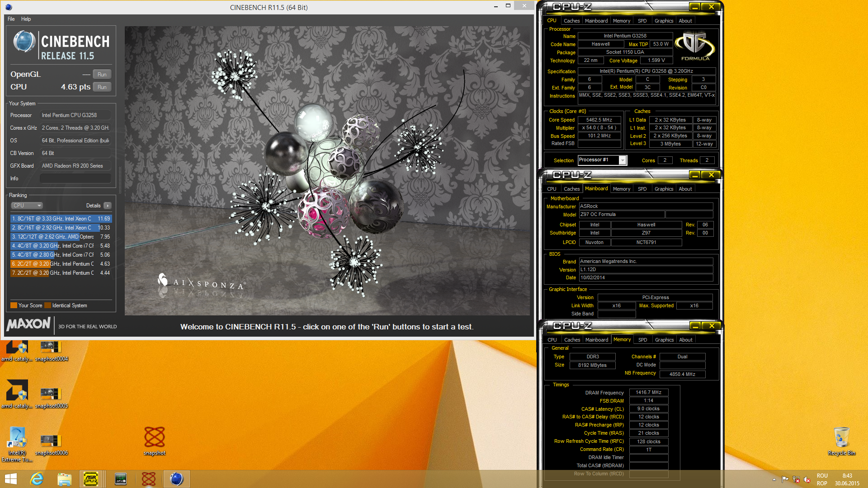Click the DRAM Frequency 1416.7 MHz value
868x488 pixels.
648,392
